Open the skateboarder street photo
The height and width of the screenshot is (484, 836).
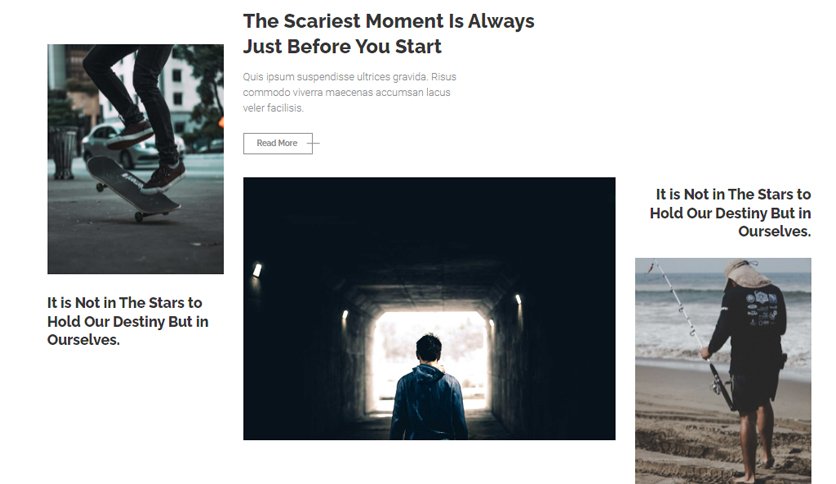point(135,159)
